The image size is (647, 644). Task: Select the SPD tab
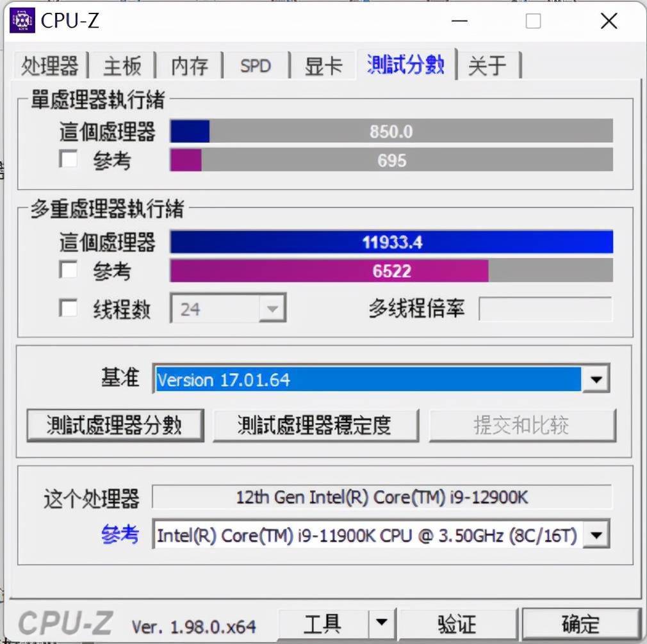click(x=256, y=65)
